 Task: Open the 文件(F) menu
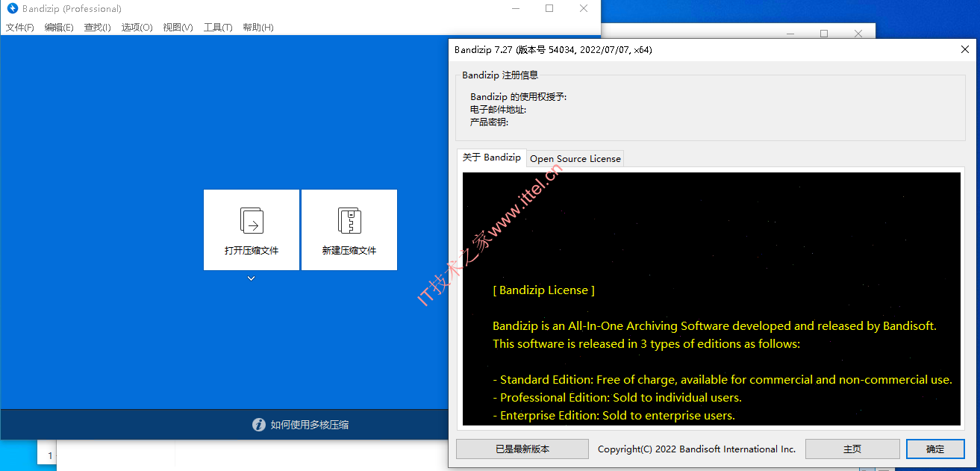tap(20, 28)
